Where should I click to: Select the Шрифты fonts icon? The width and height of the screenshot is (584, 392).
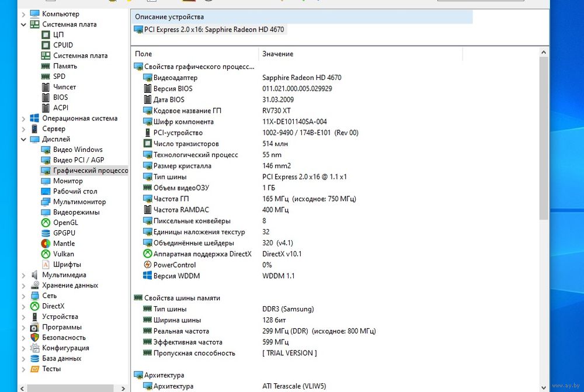[46, 264]
